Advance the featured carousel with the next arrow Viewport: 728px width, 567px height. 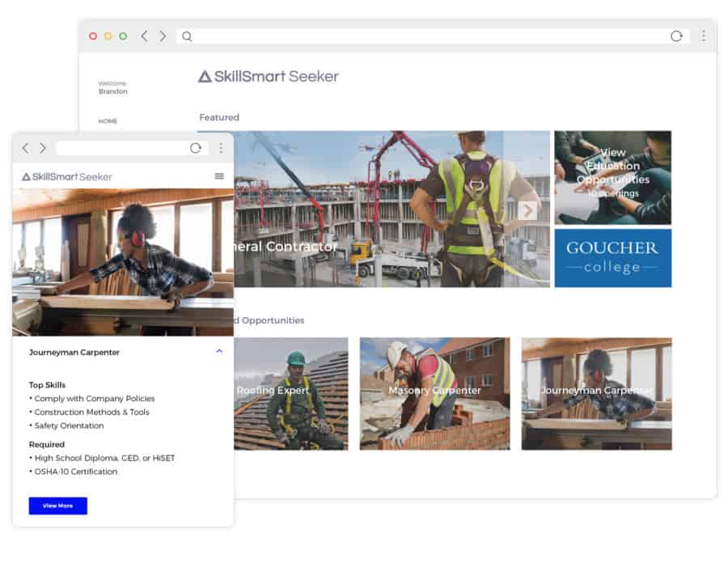[527, 210]
